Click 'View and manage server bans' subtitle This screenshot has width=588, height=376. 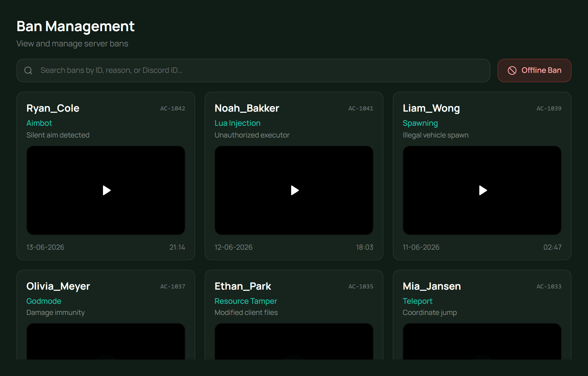click(x=72, y=44)
